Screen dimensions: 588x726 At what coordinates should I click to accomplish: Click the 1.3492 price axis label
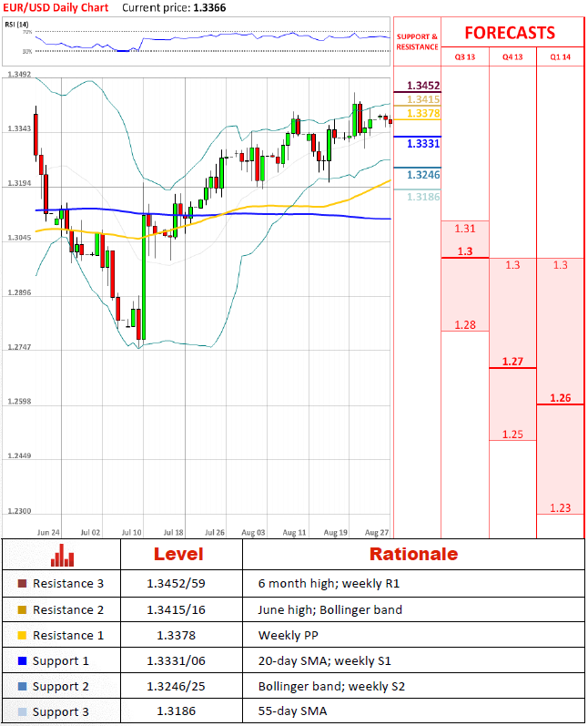coord(19,75)
